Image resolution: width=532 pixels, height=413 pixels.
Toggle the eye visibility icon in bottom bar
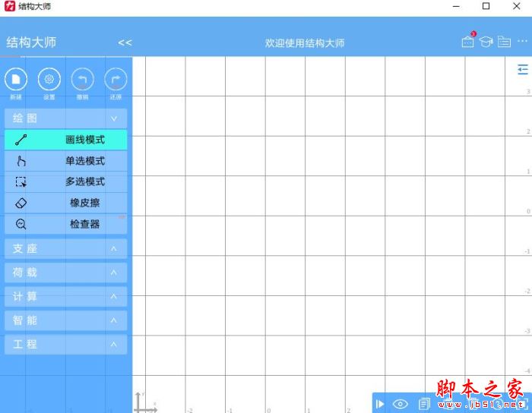pyautogui.click(x=400, y=404)
